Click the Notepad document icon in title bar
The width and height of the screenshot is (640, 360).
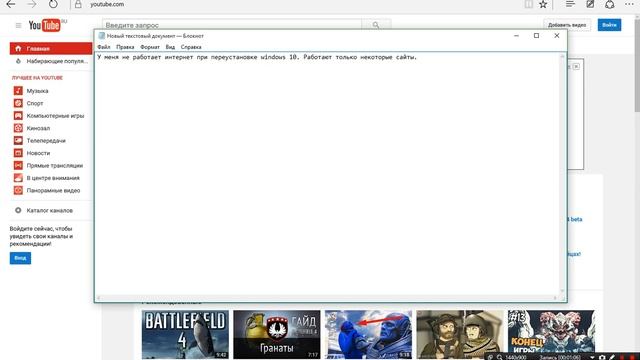(102, 36)
